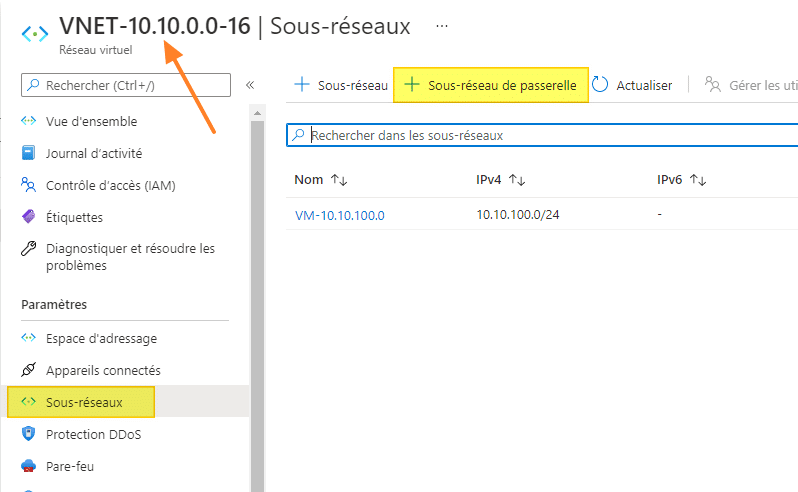Click the Contrôle d'accès (IAM) people icon
This screenshot has width=798, height=492.
pos(28,185)
